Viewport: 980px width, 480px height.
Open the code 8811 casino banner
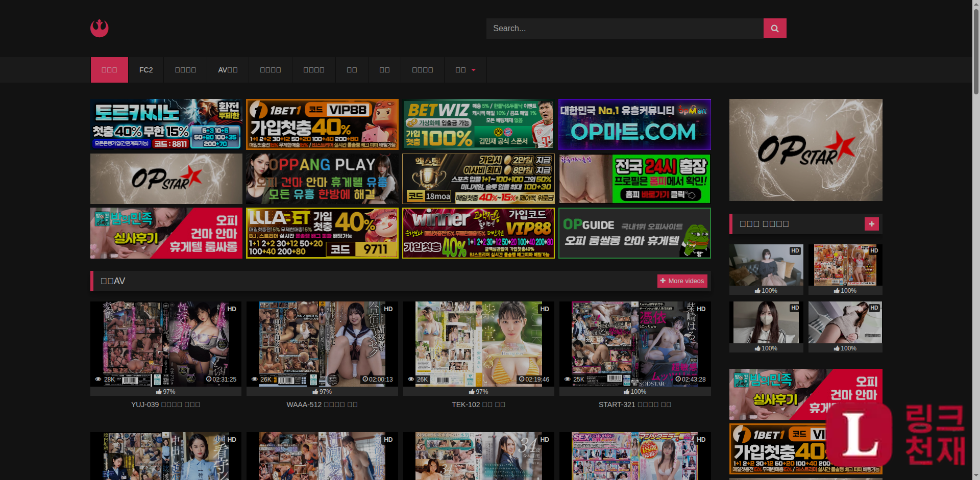tap(166, 124)
